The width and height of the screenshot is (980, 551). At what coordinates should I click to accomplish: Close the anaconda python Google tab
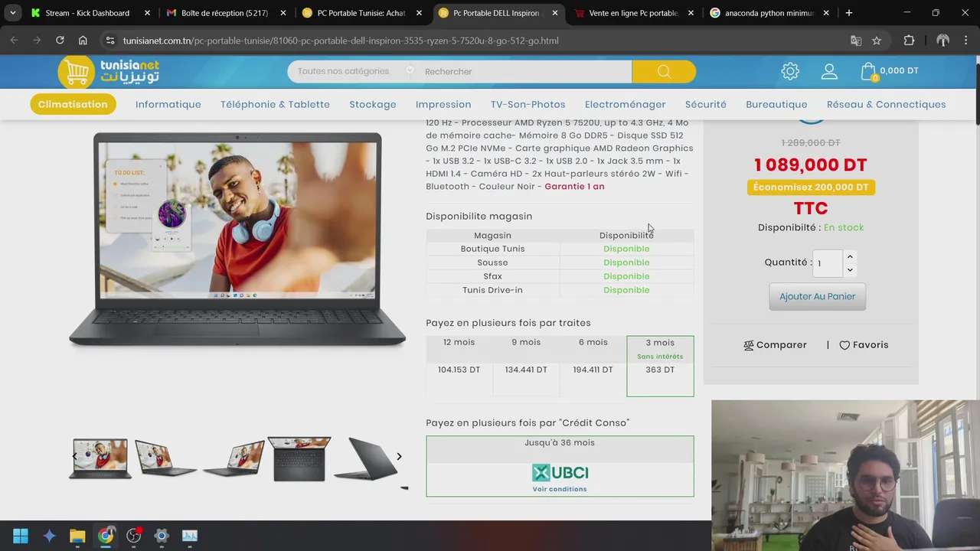(x=826, y=13)
